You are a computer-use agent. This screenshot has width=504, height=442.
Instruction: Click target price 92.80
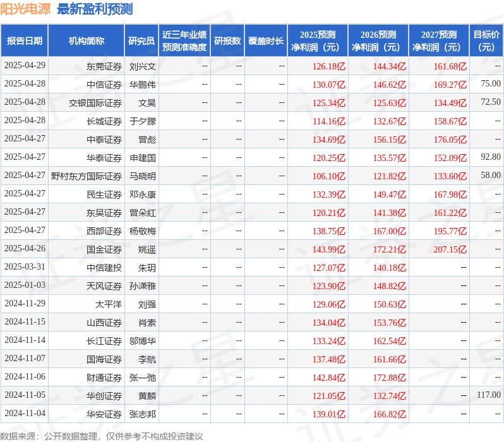(491, 157)
